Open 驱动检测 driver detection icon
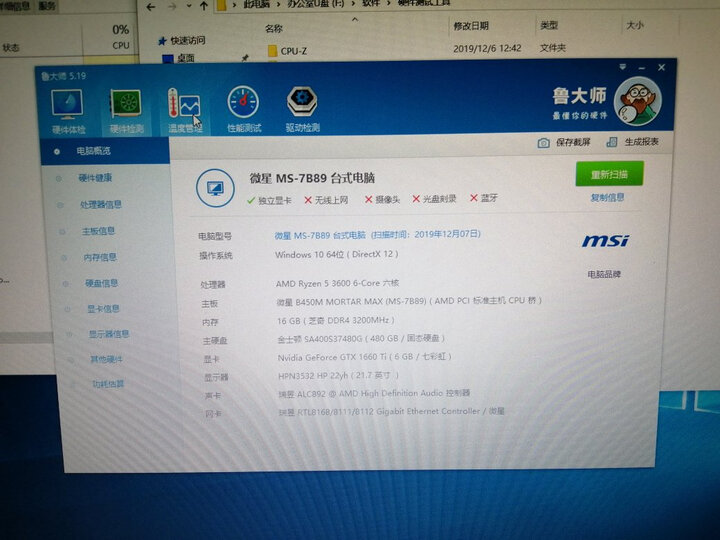Viewport: 720px width, 540px height. coord(302,109)
